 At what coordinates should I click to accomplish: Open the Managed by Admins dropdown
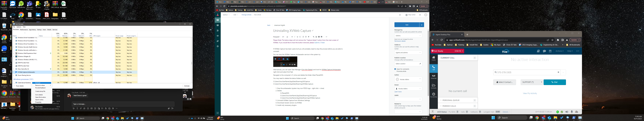coord(408,36)
